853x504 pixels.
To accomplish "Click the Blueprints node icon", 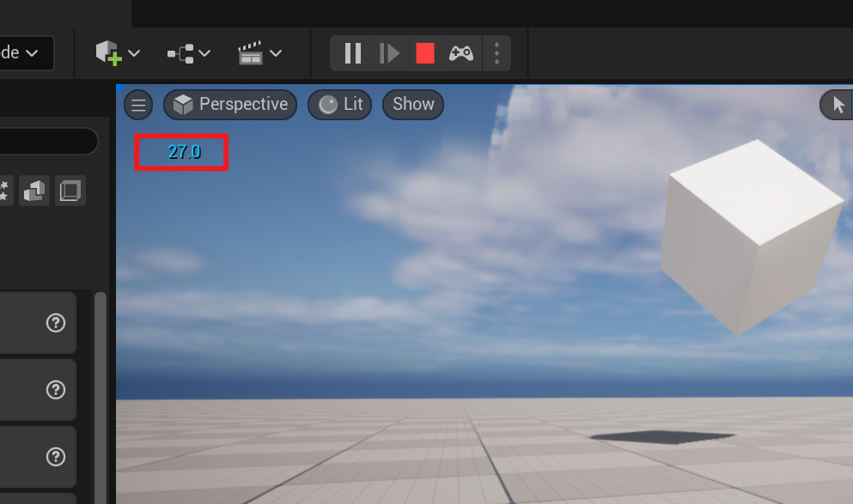I will click(180, 53).
